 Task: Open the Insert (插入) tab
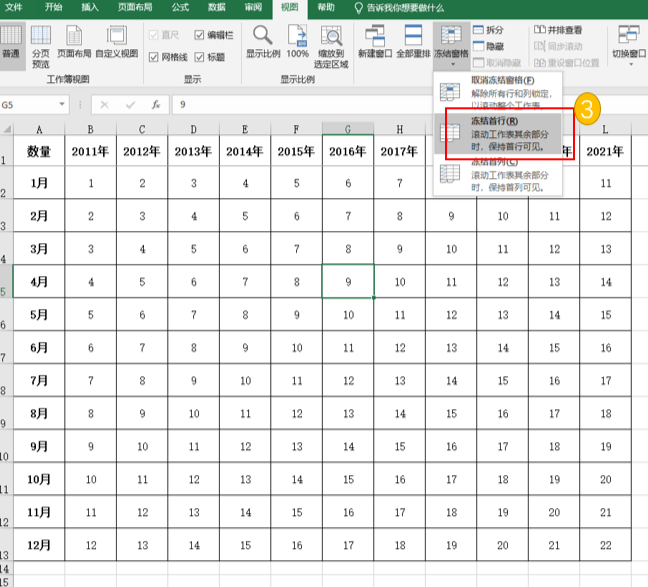tap(90, 7)
